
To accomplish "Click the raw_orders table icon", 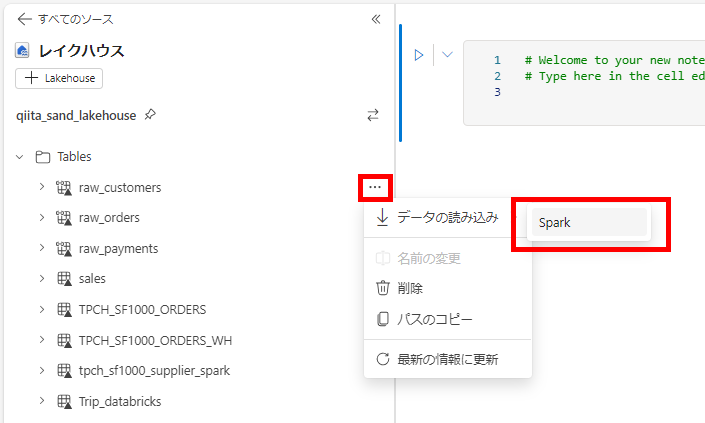I will [64, 218].
